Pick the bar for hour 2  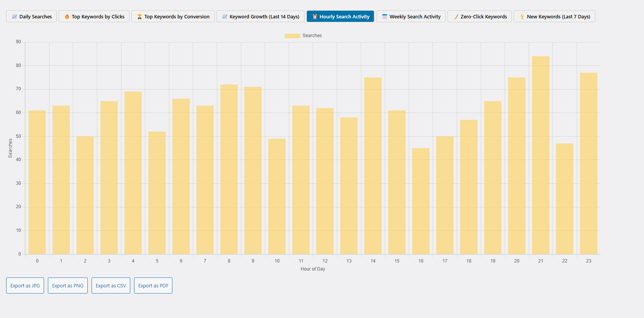pos(85,195)
